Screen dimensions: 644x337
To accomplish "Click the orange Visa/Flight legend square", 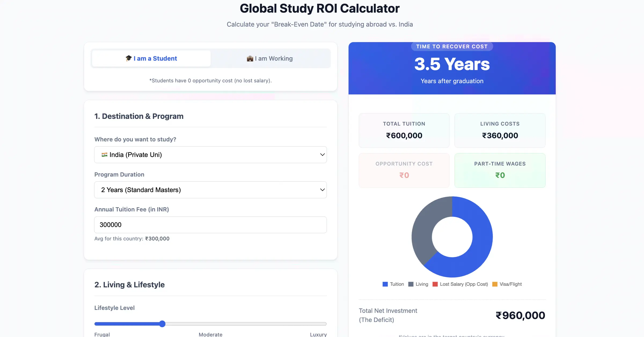I will [495, 284].
